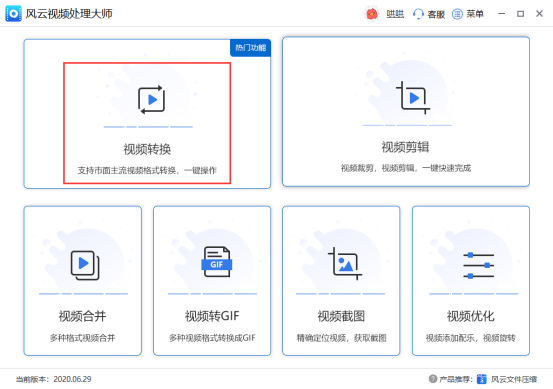The height and width of the screenshot is (389, 553).
Task: Open the 风云文件压缩 recommendation link
Action: click(x=514, y=379)
